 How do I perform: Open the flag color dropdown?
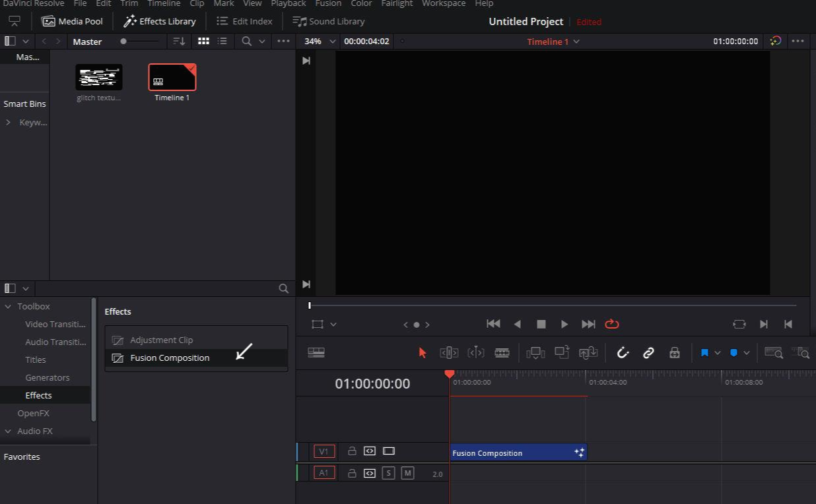tap(718, 353)
